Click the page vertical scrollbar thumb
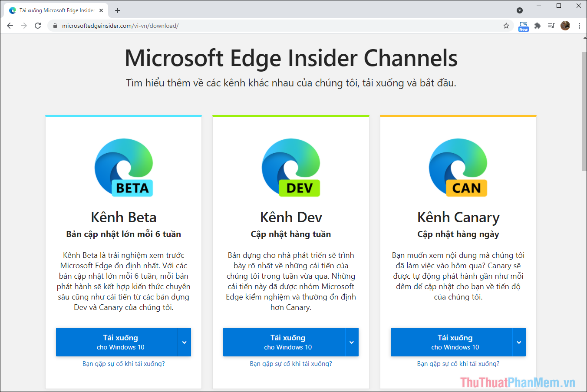587x392 pixels. [584, 112]
